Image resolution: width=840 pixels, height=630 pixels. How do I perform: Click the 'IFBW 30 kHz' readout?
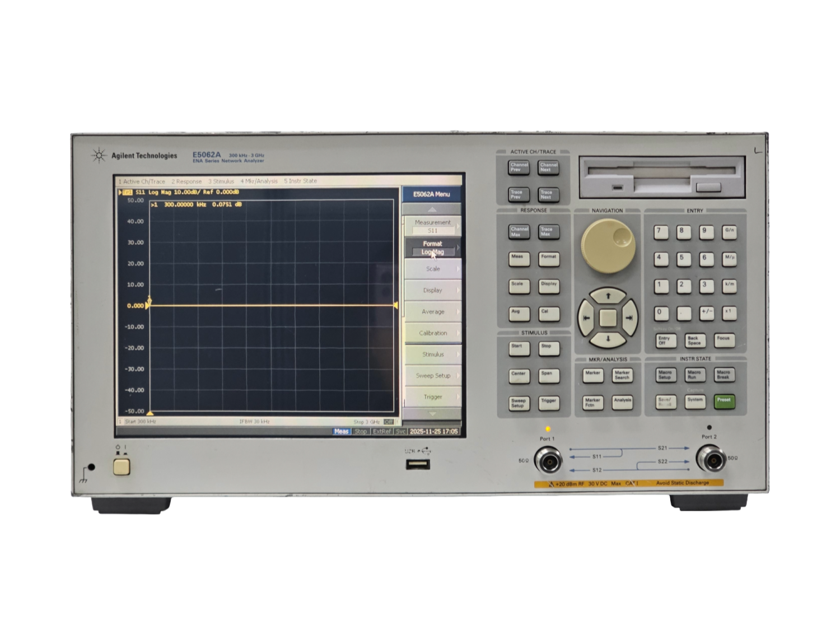[254, 422]
